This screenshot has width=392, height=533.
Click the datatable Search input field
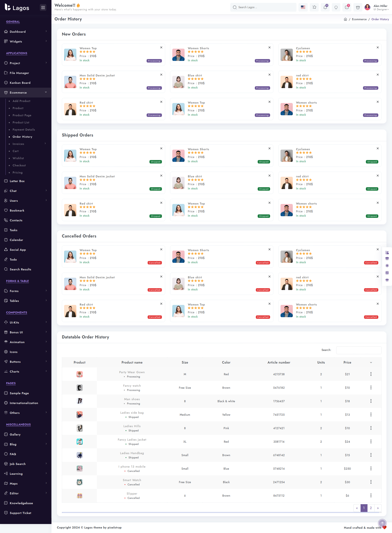tap(359, 350)
